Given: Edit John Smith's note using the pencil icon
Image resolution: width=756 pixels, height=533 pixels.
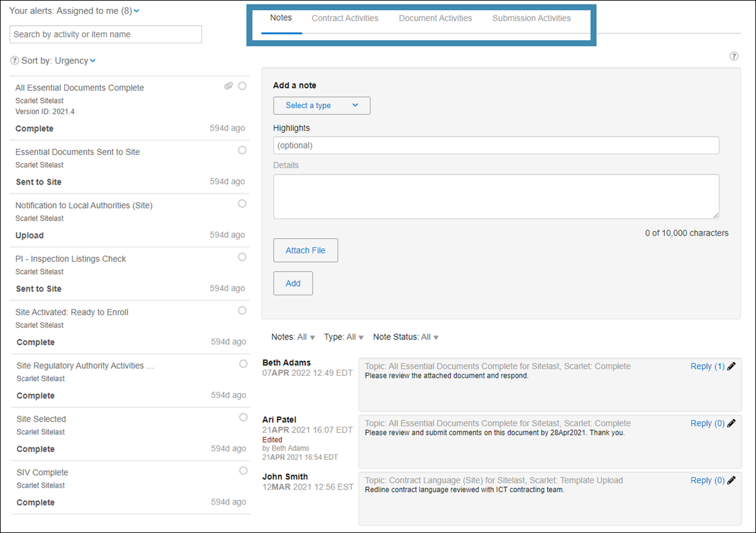Looking at the screenshot, I should (x=730, y=480).
